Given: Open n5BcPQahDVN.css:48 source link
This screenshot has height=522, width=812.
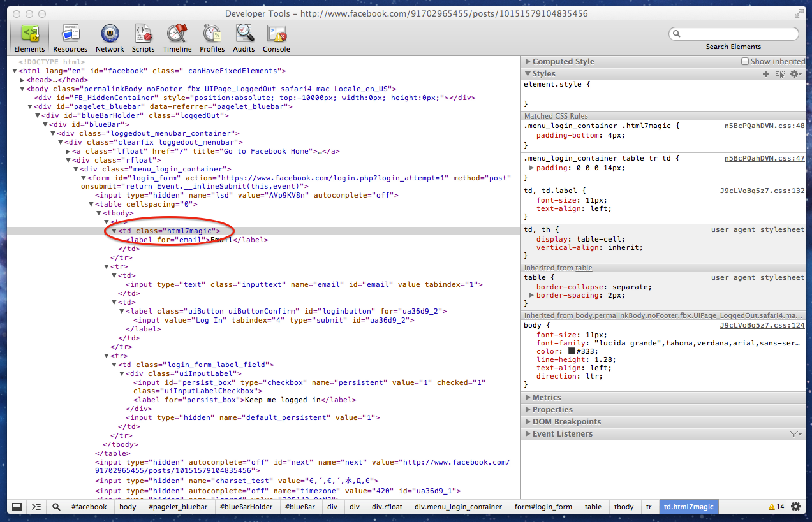Looking at the screenshot, I should 764,126.
